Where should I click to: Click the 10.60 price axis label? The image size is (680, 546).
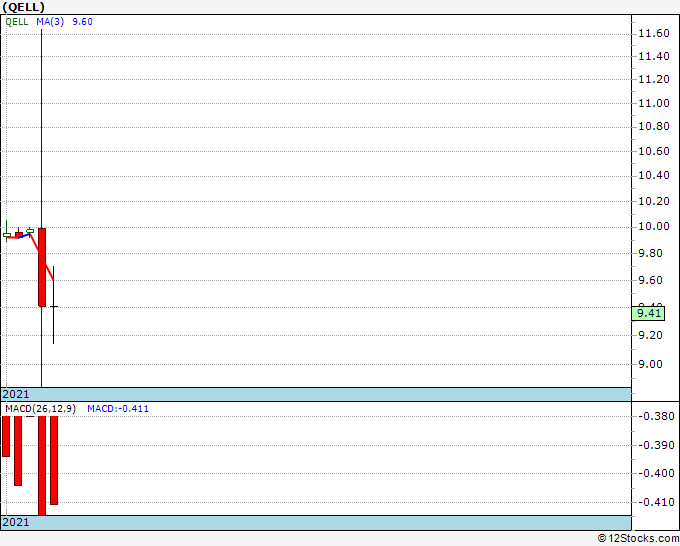coord(654,151)
